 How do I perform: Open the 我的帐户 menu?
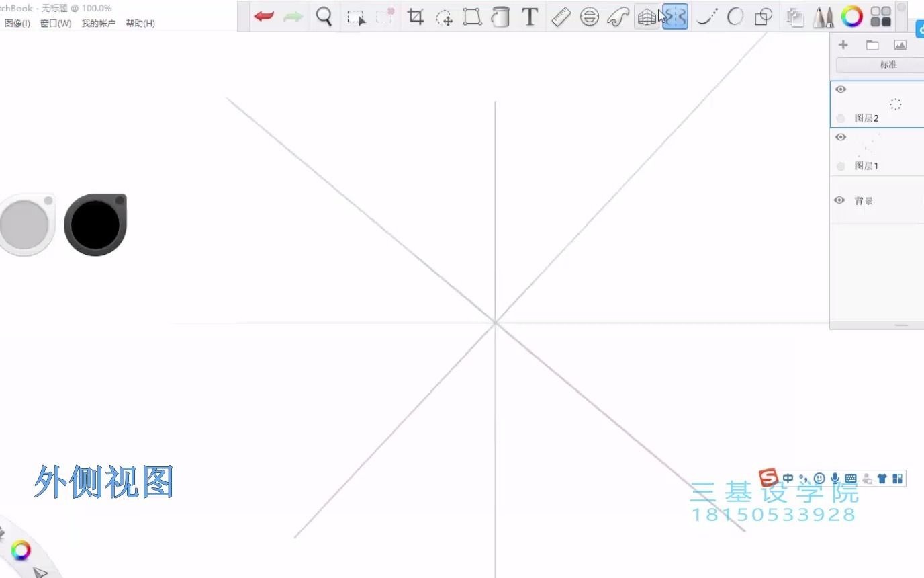tap(99, 23)
